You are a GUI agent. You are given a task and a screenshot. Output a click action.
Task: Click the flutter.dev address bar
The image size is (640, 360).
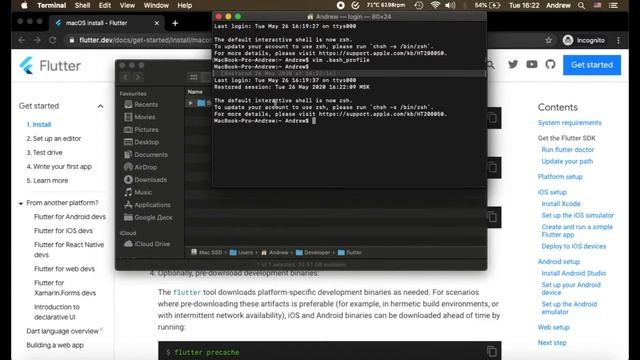145,40
